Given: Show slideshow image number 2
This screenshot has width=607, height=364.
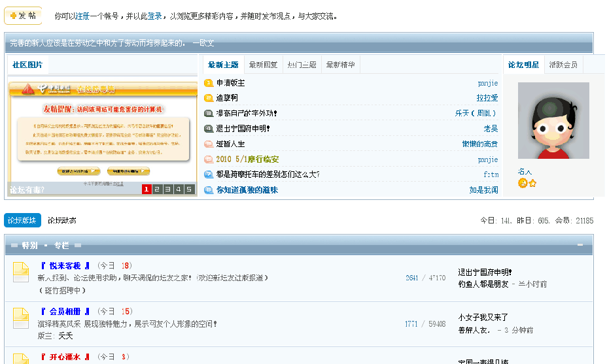Looking at the screenshot, I should pyautogui.click(x=157, y=189).
